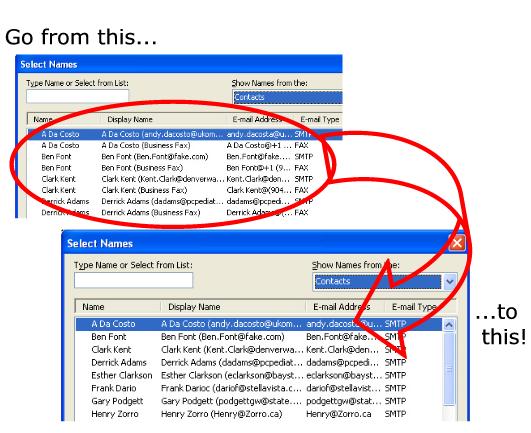
Task: Click the scrollbar thumb in lower dialog list
Action: [x=449, y=369]
